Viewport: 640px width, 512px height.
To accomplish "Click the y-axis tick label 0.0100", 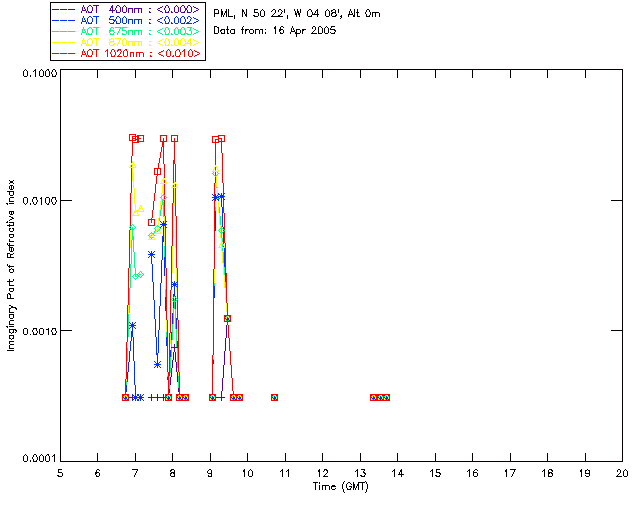I will (x=40, y=201).
